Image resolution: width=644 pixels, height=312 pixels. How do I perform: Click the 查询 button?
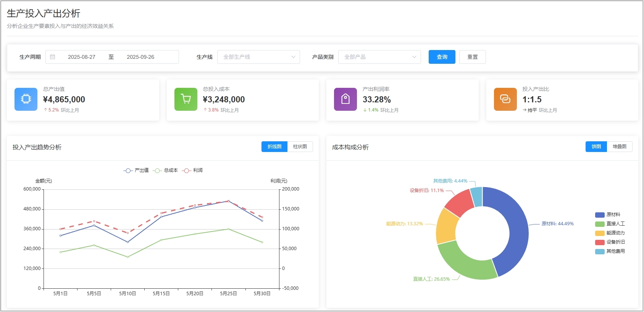tap(442, 57)
